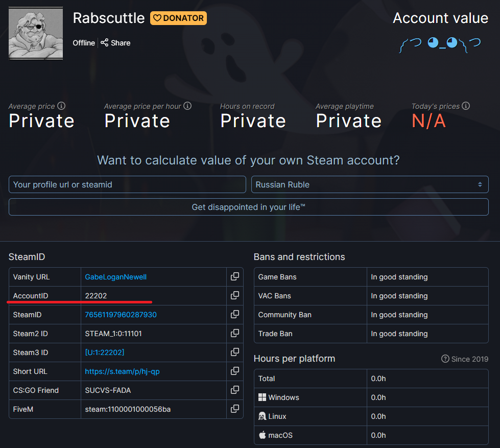500x448 pixels.
Task: Copy the CS:GO Friend code
Action: point(235,390)
